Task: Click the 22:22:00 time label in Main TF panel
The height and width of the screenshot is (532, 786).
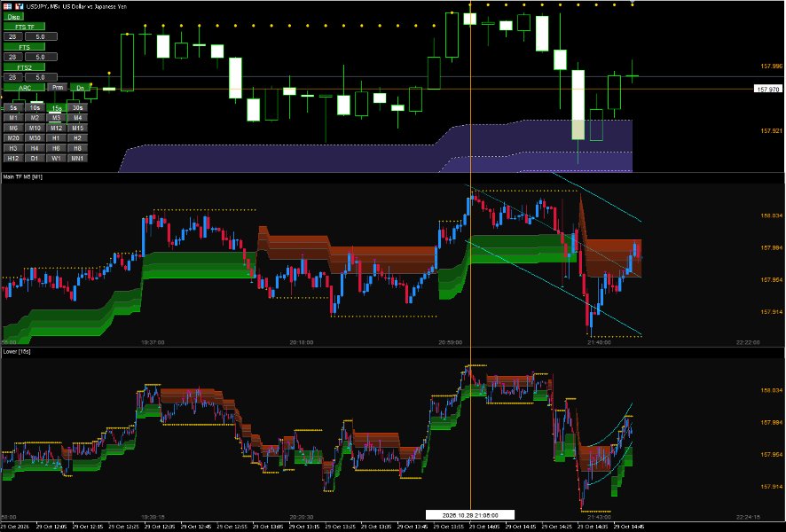Action: [748, 342]
